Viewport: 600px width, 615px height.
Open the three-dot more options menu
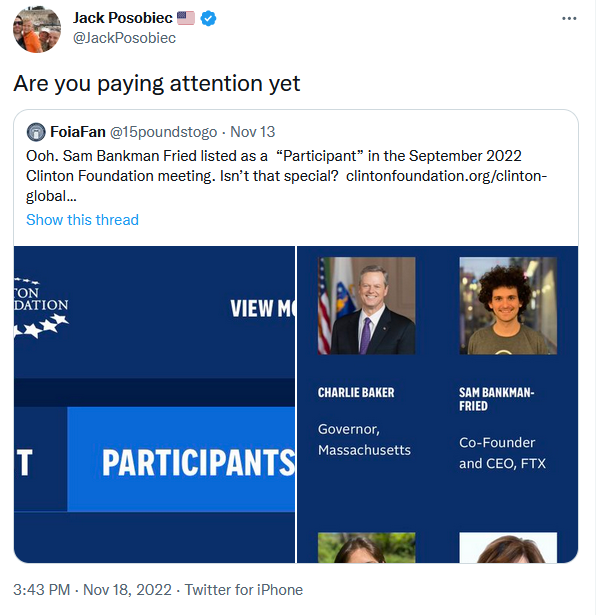point(569,19)
